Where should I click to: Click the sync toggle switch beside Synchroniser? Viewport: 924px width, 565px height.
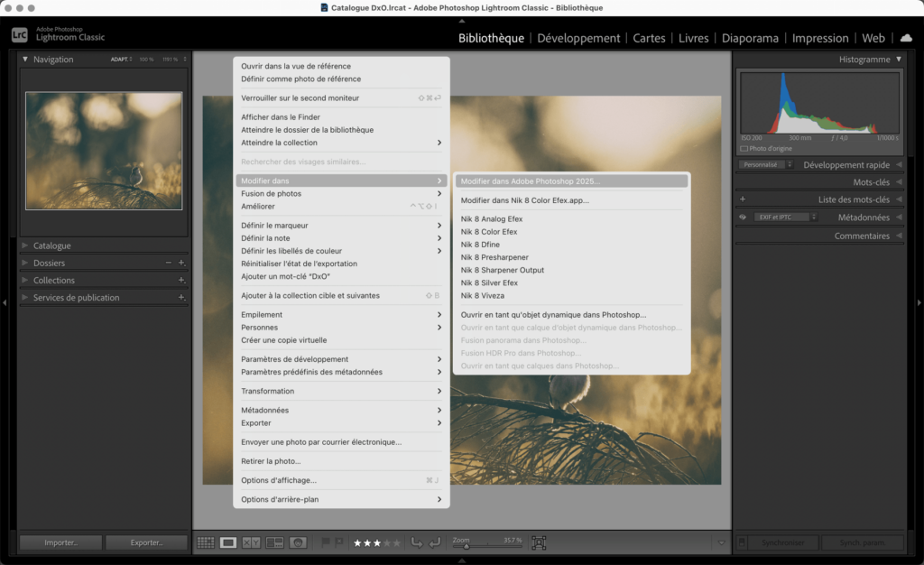pyautogui.click(x=742, y=542)
